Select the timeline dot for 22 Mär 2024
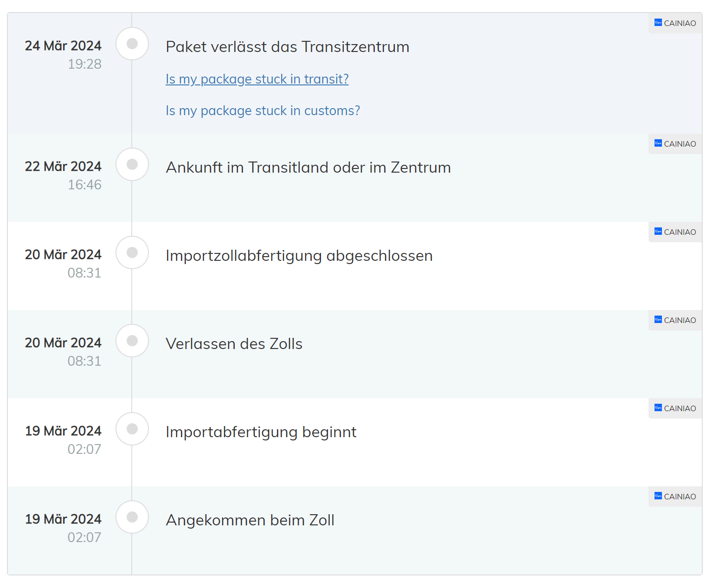 [132, 164]
